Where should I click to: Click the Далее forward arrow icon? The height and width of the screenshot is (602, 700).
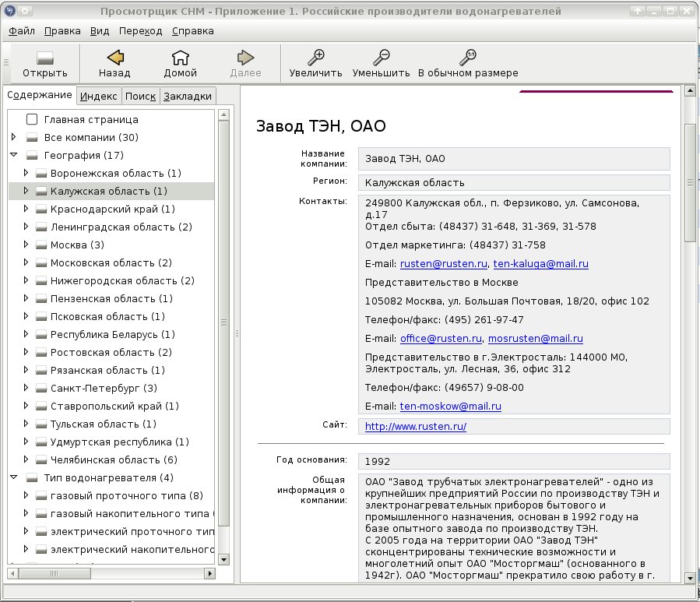tap(245, 58)
